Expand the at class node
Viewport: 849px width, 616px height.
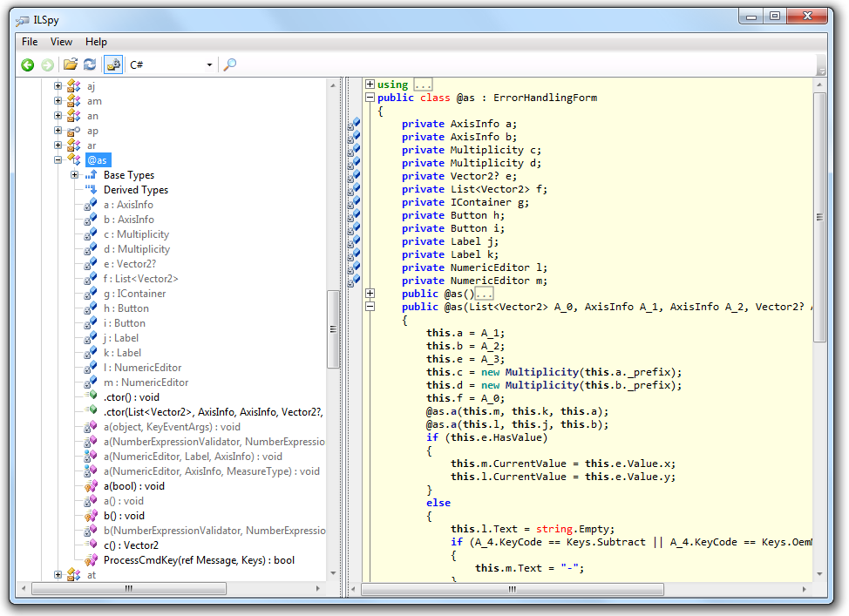click(58, 574)
